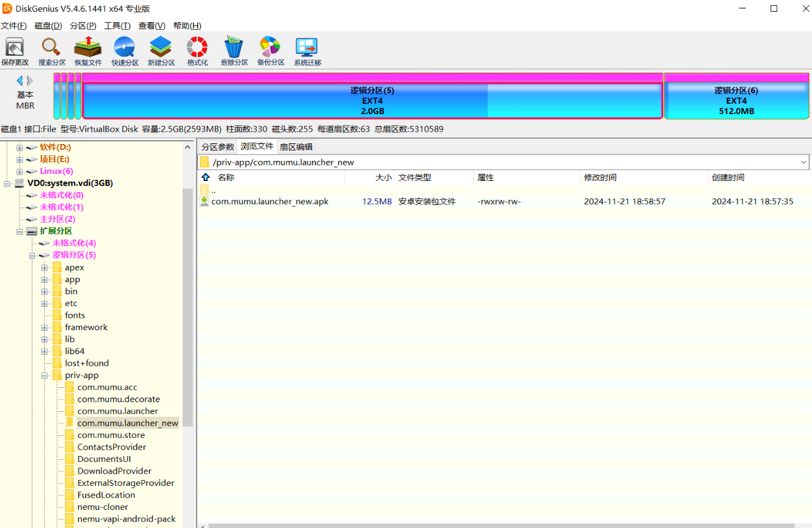Go to the next disk with right arrow
The height and width of the screenshot is (528, 812).
(30, 80)
